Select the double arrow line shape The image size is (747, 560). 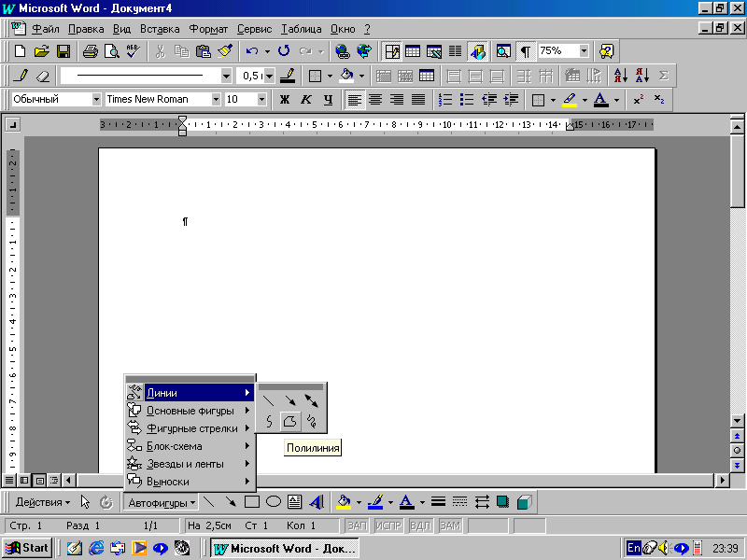312,401
